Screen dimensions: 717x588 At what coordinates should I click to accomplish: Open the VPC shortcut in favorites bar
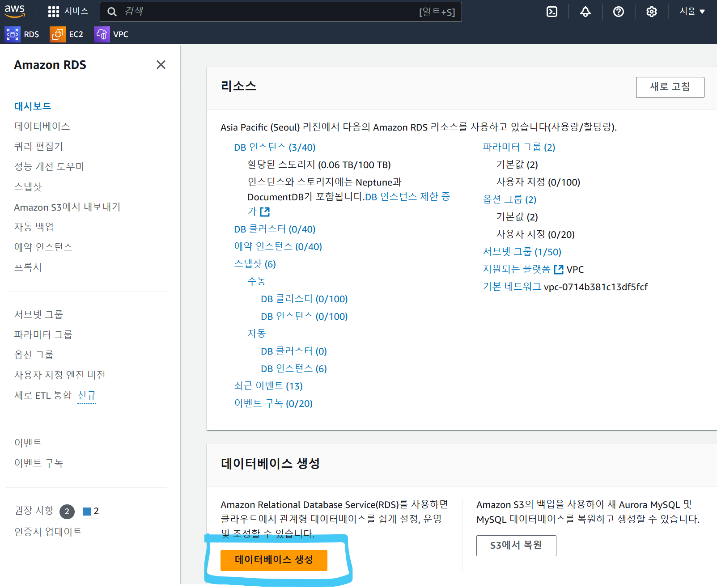pyautogui.click(x=111, y=34)
